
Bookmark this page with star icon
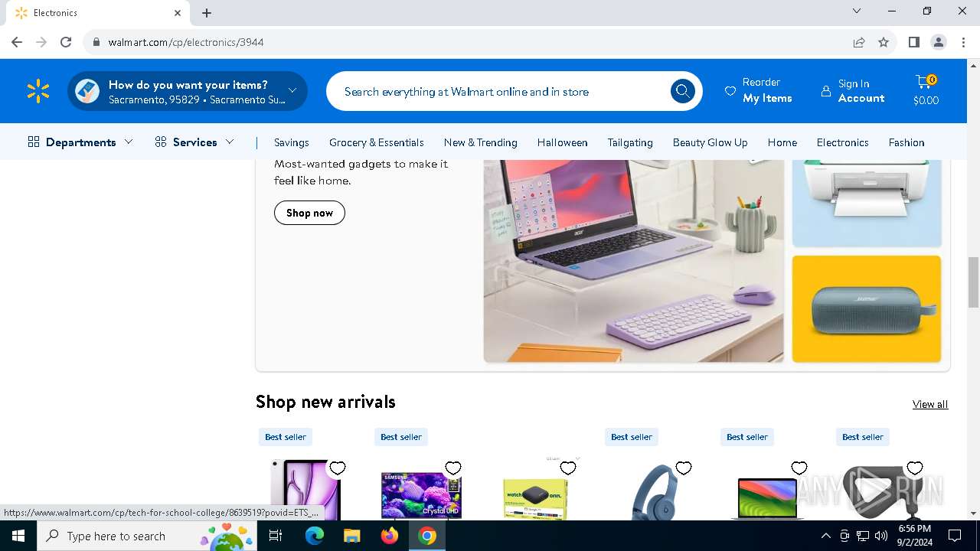click(x=884, y=42)
